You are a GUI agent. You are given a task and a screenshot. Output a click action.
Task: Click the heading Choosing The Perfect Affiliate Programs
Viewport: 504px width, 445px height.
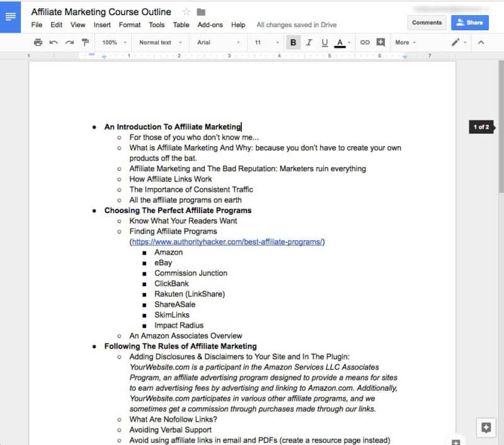(x=178, y=211)
